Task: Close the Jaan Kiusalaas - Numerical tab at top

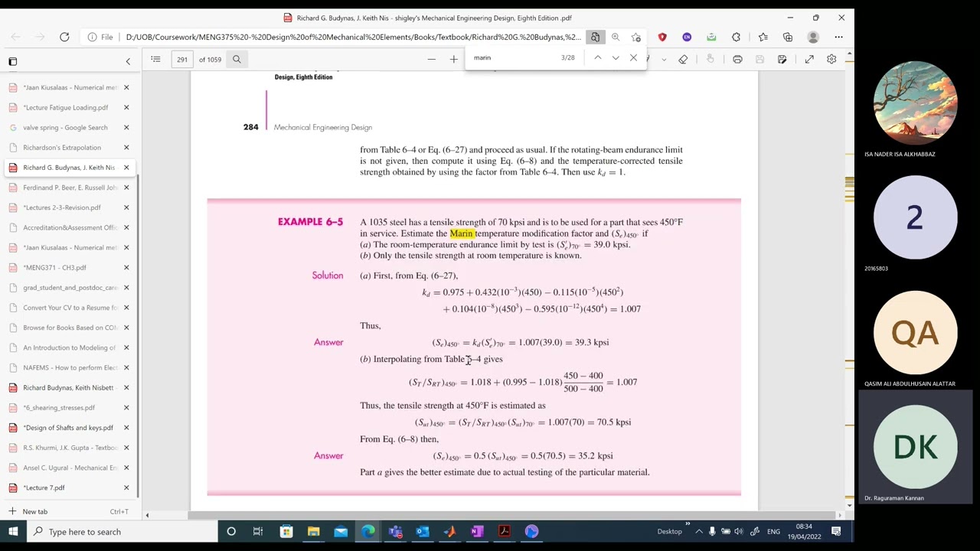Action: coord(126,87)
